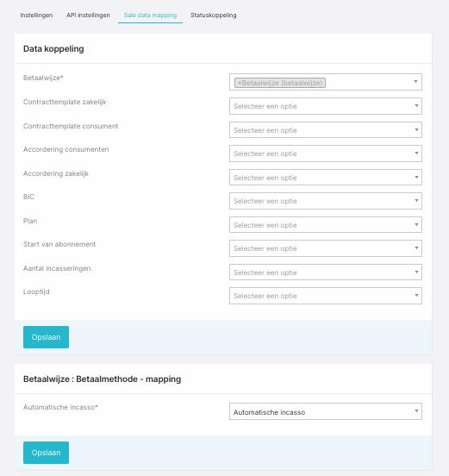Click the Looptijd label
The image size is (449, 476).
coord(36,291)
